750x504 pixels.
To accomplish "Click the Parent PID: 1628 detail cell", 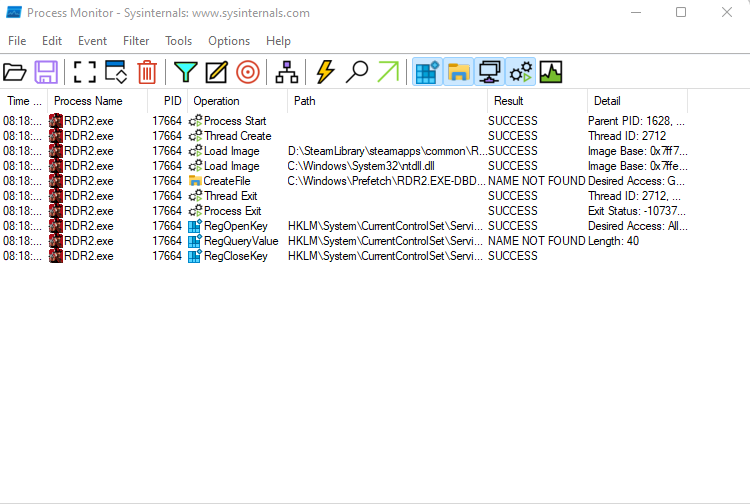I will pos(636,121).
